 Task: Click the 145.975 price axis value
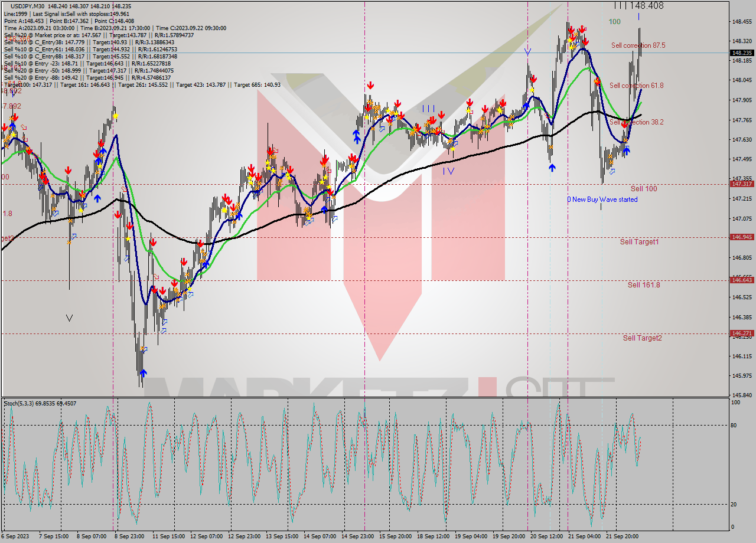point(741,375)
